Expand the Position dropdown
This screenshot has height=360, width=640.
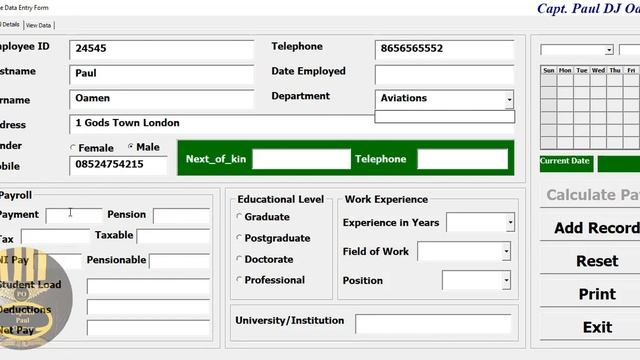[506, 280]
